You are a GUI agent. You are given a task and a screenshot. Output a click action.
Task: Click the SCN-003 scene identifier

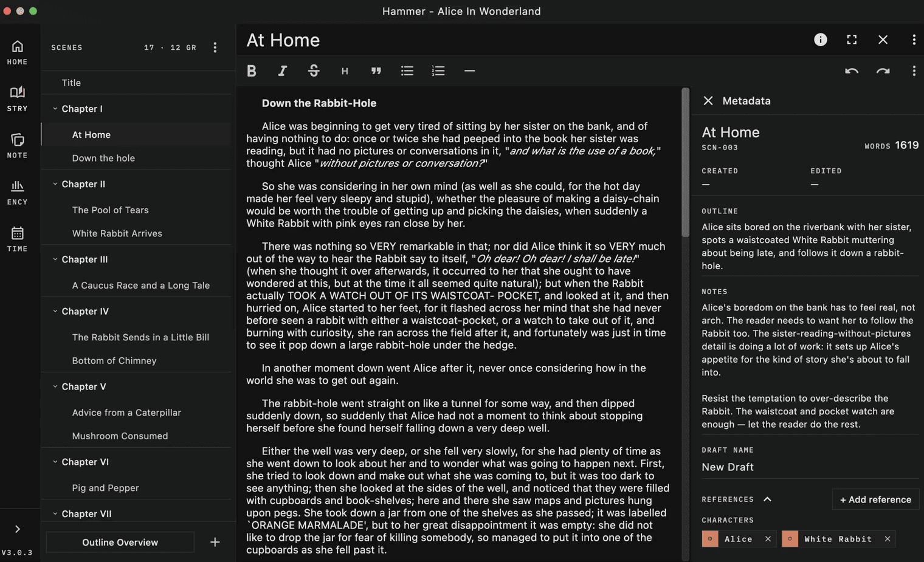coord(720,148)
